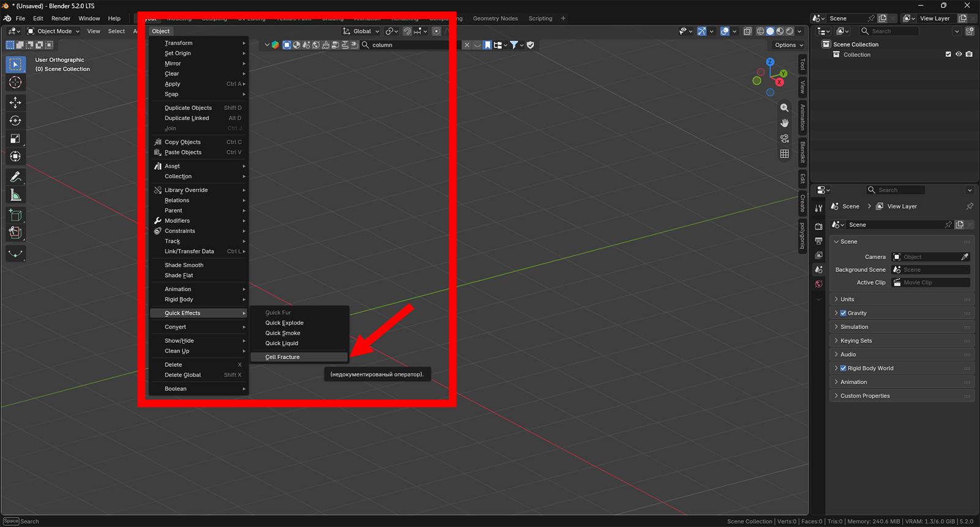Click the pan hand viewport icon

tap(785, 123)
